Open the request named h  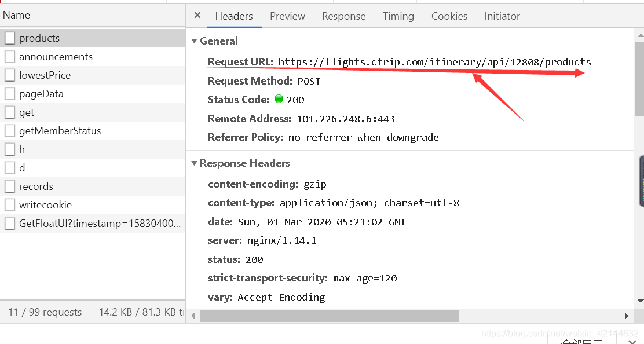point(93,149)
